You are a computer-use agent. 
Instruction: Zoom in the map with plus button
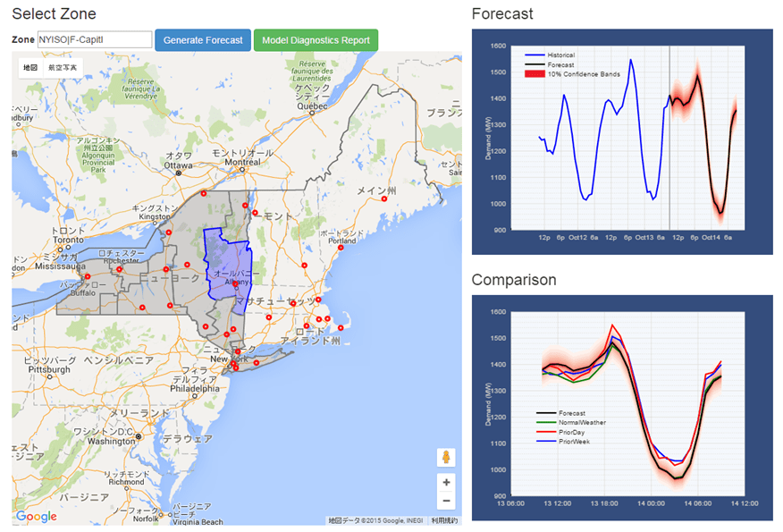(x=446, y=482)
